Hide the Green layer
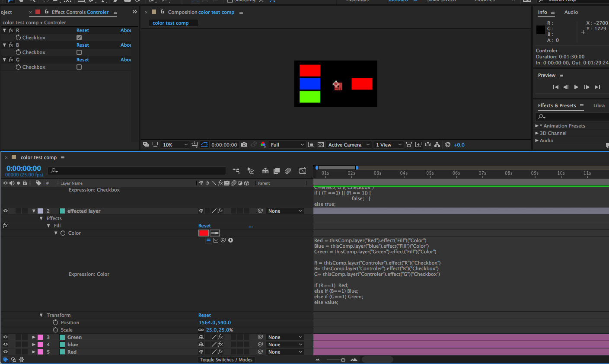Image resolution: width=609 pixels, height=364 pixels. point(6,337)
